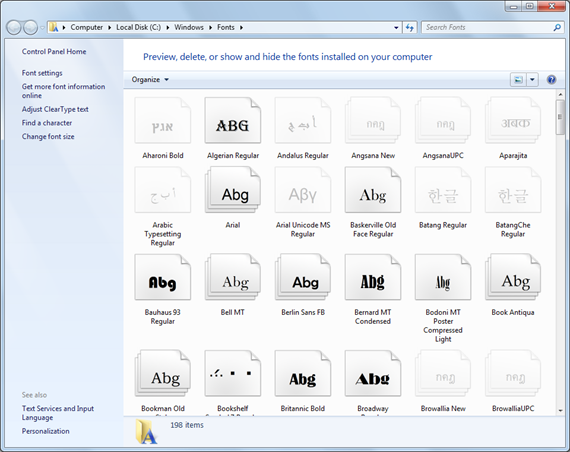Click the vertical scrollbar thumb

click(x=560, y=117)
